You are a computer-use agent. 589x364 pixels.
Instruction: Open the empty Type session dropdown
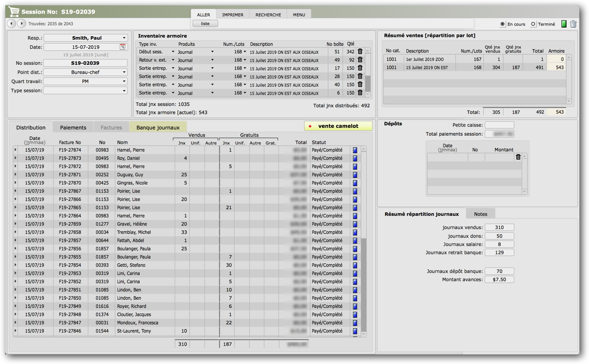pos(86,91)
